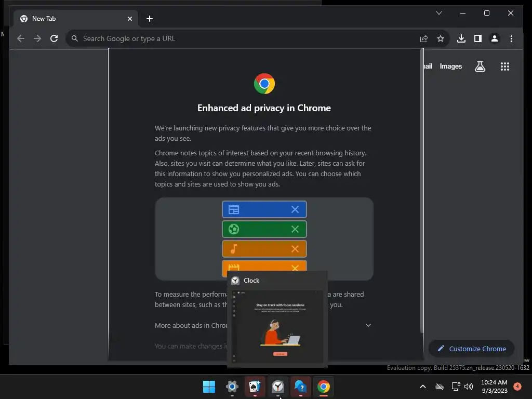Open network status tray icon
532x399 pixels.
point(456,387)
